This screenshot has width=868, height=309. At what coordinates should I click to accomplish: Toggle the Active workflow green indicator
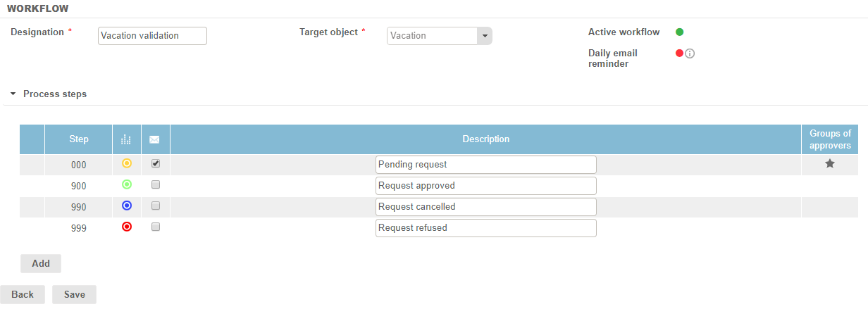[680, 32]
